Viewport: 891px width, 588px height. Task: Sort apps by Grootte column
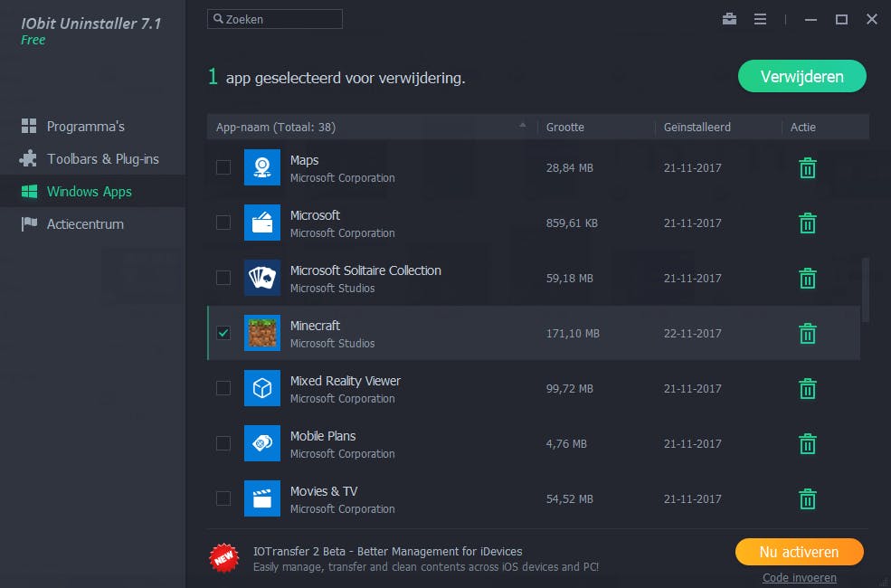tap(565, 128)
